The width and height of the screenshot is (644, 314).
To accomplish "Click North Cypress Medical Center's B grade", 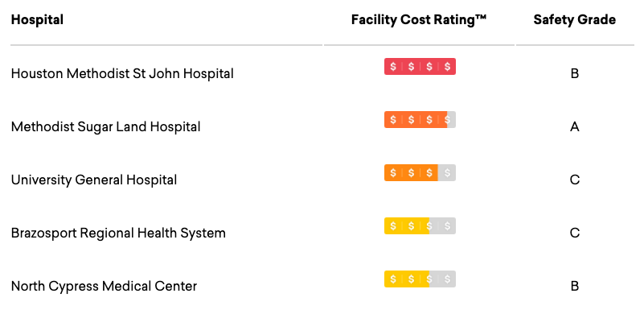I will click(x=575, y=287).
